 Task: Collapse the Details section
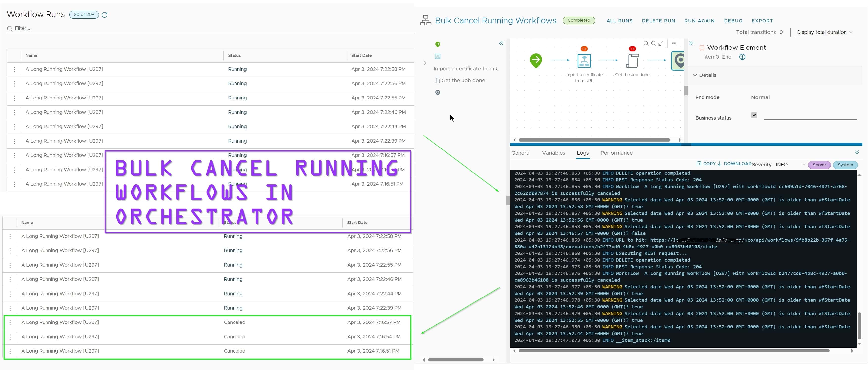point(695,75)
